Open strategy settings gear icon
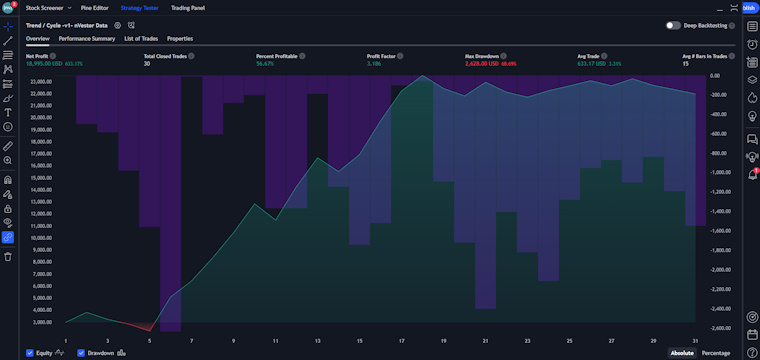760x360 pixels. (117, 26)
